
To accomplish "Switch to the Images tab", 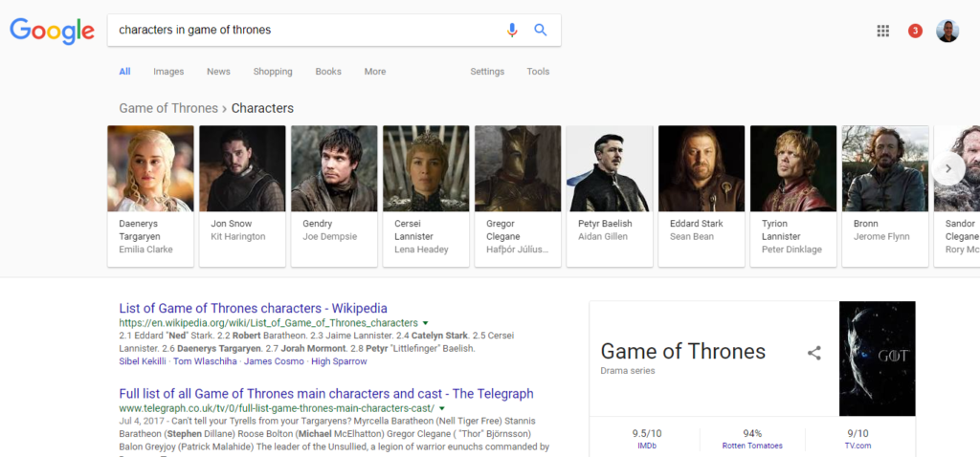I will coord(168,72).
